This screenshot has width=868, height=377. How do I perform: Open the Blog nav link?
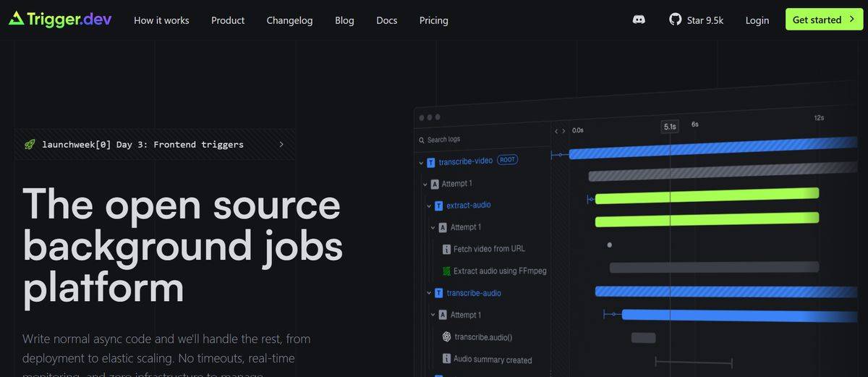click(344, 20)
